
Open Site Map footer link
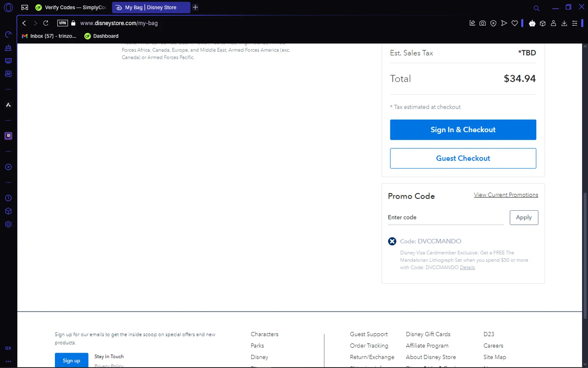(495, 357)
